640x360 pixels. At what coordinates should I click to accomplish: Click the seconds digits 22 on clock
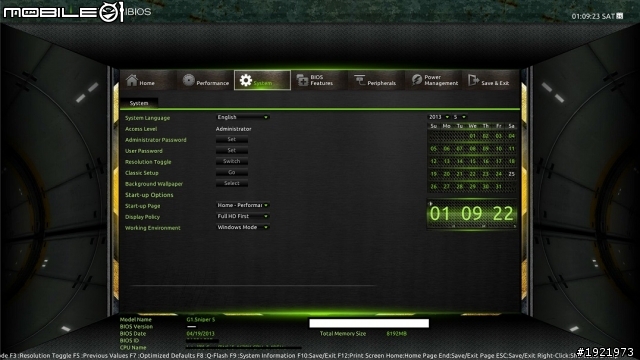(x=503, y=213)
